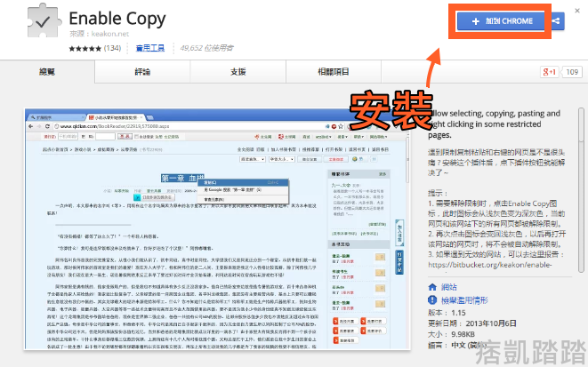
Task: Click the 49,652 位使用者 user count
Action: pyautogui.click(x=206, y=48)
